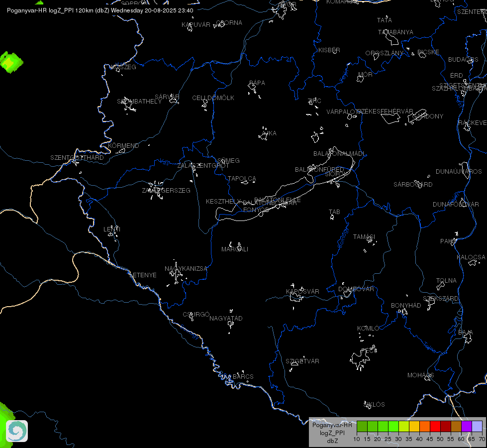The height and width of the screenshot is (448, 487).
Task: Select the yellow 35-40 dBZ legend swatch
Action: (414, 427)
